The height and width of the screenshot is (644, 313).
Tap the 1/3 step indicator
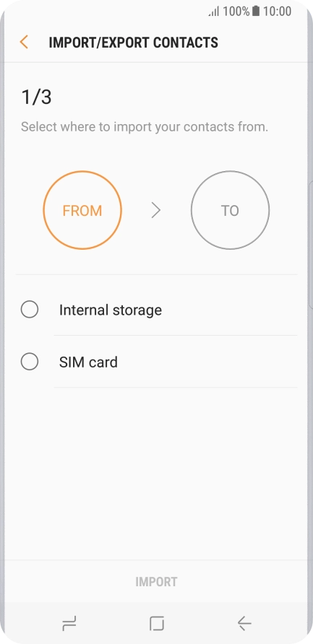(x=36, y=97)
